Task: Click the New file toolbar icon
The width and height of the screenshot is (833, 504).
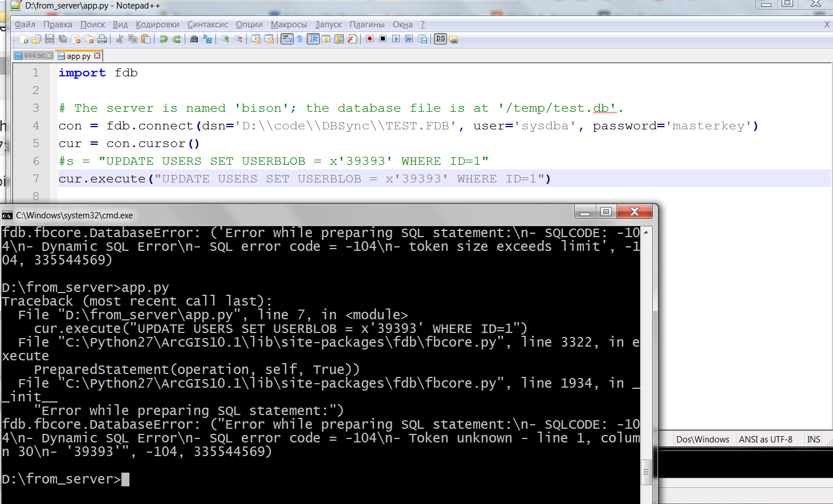Action: [x=24, y=39]
